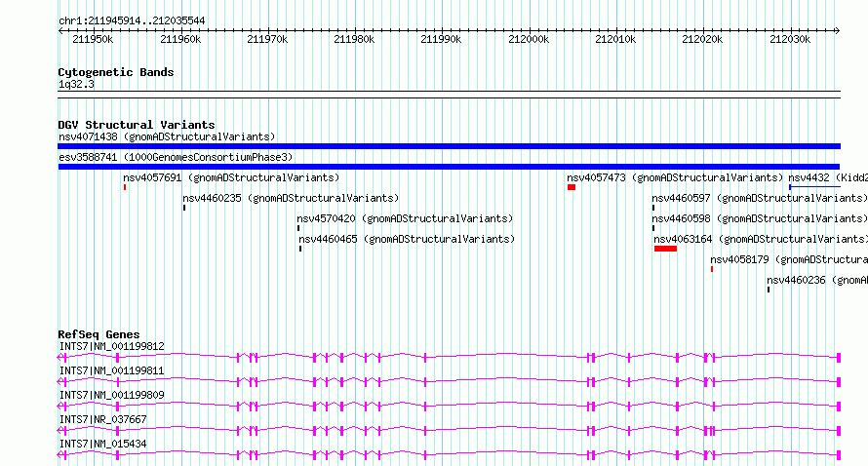Open the nsv4460235 variant label

(291, 198)
